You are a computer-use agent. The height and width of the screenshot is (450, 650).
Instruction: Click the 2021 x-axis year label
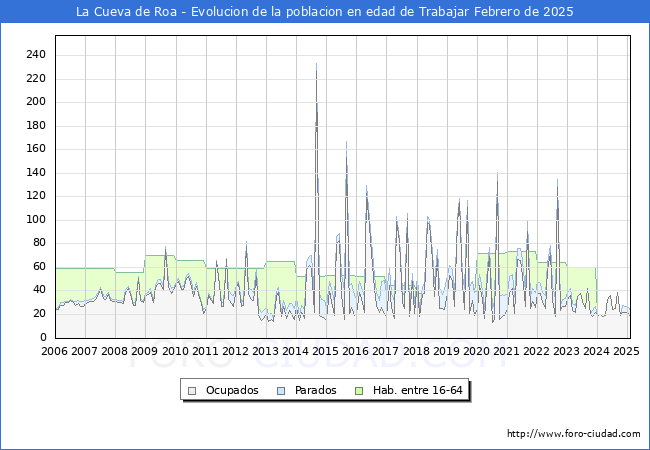tap(506, 351)
